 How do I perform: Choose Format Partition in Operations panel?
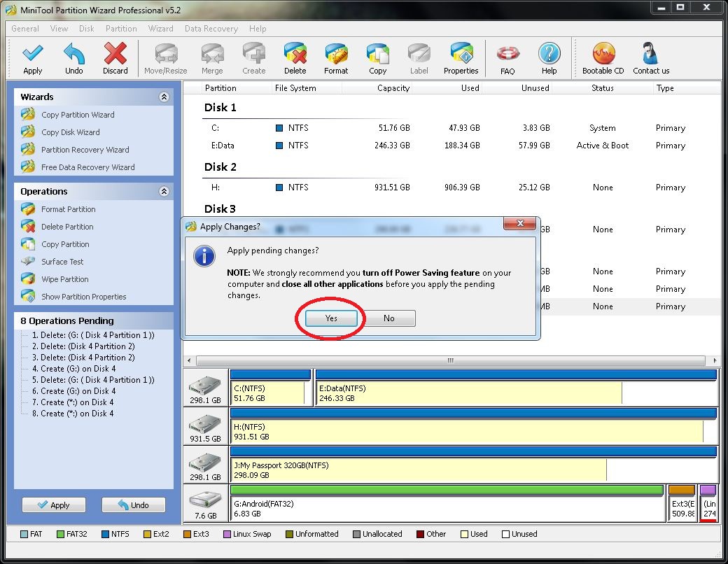pyautogui.click(x=69, y=209)
